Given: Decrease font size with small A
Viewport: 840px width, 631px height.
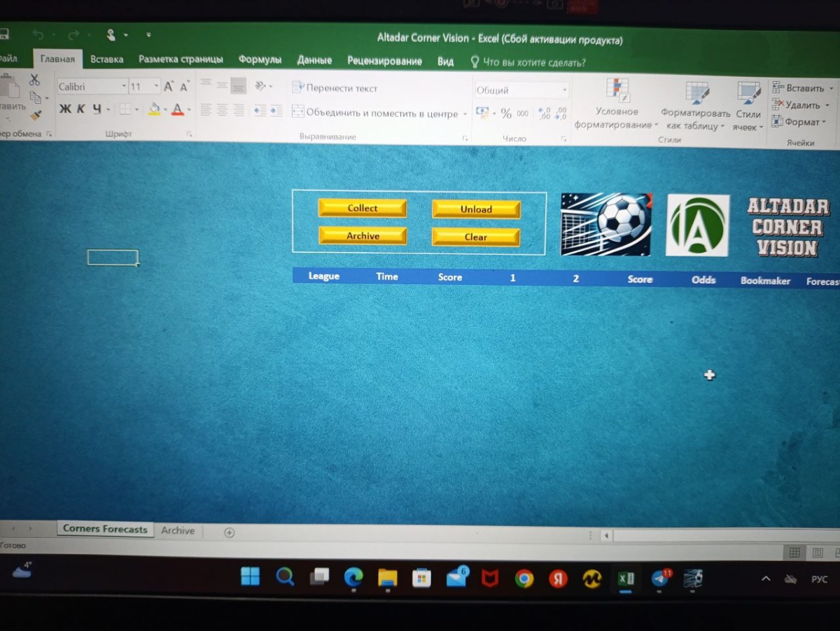Looking at the screenshot, I should click(184, 88).
